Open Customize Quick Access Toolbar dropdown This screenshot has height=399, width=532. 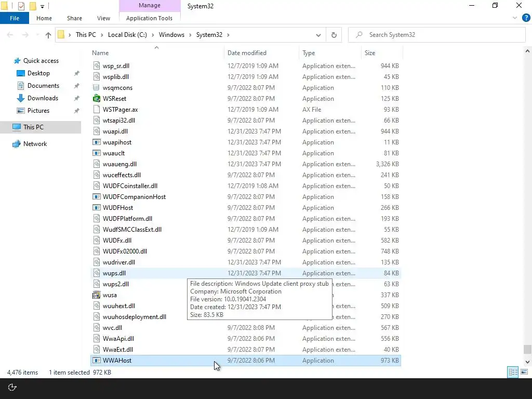click(x=43, y=6)
